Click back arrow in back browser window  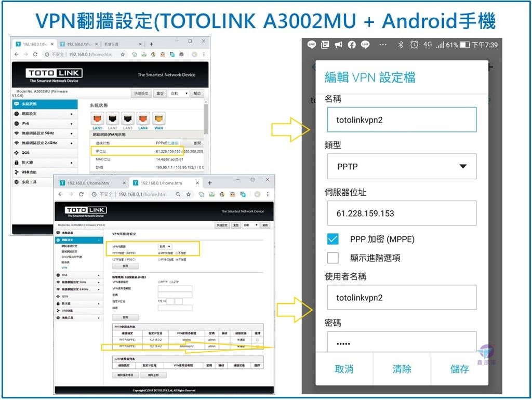click(17, 54)
